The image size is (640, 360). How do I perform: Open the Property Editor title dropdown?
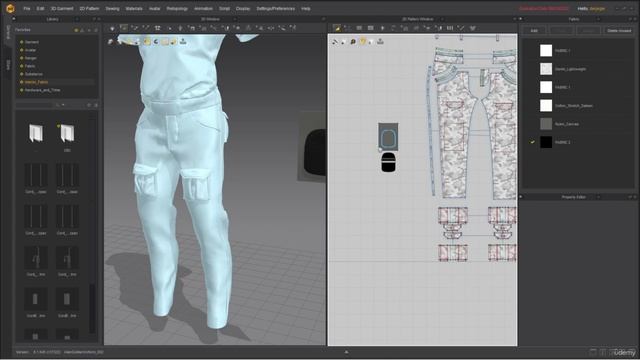click(598, 197)
